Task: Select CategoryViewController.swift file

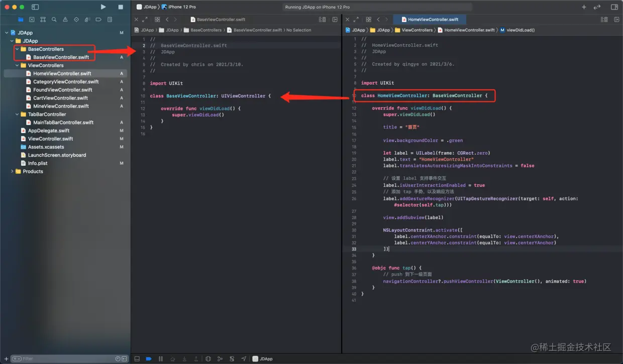Action: (x=65, y=81)
